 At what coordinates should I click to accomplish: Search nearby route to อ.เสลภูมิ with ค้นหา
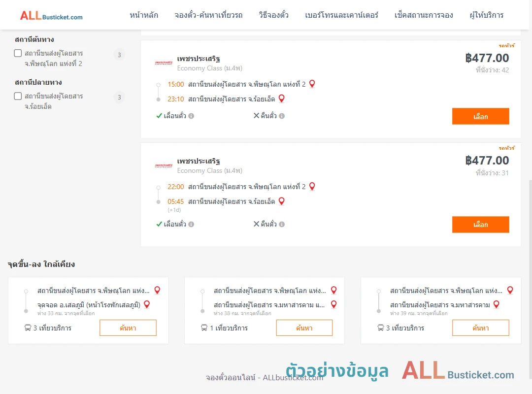pos(128,328)
